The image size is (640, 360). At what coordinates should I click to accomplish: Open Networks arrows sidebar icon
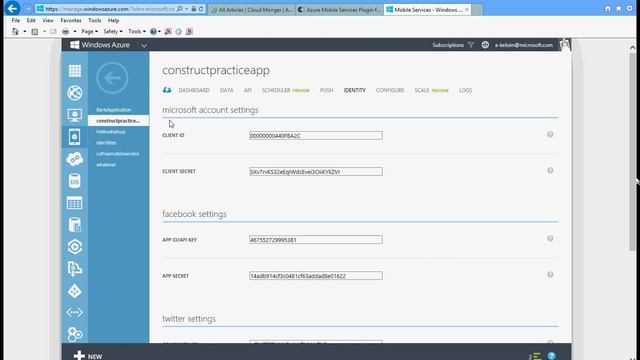[x=75, y=313]
